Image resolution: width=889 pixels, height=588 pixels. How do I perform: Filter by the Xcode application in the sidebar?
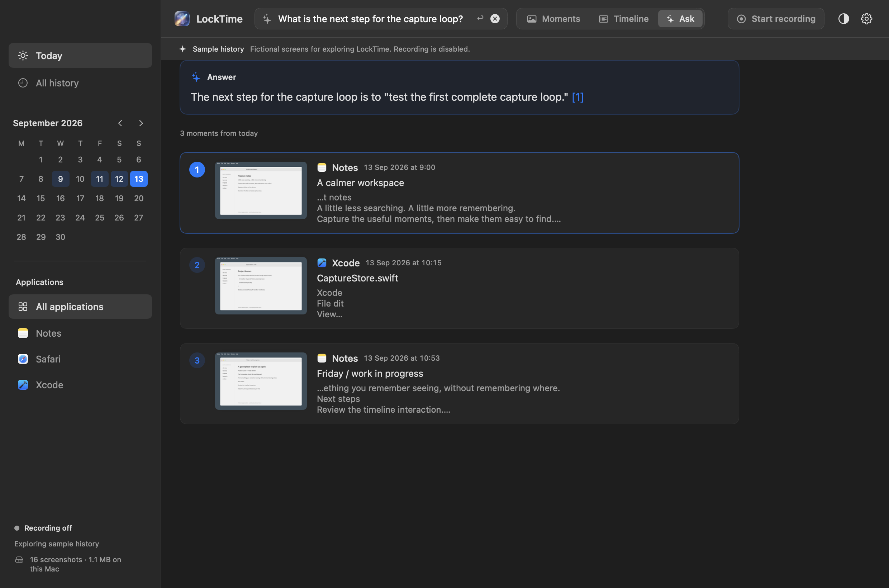coord(80,385)
